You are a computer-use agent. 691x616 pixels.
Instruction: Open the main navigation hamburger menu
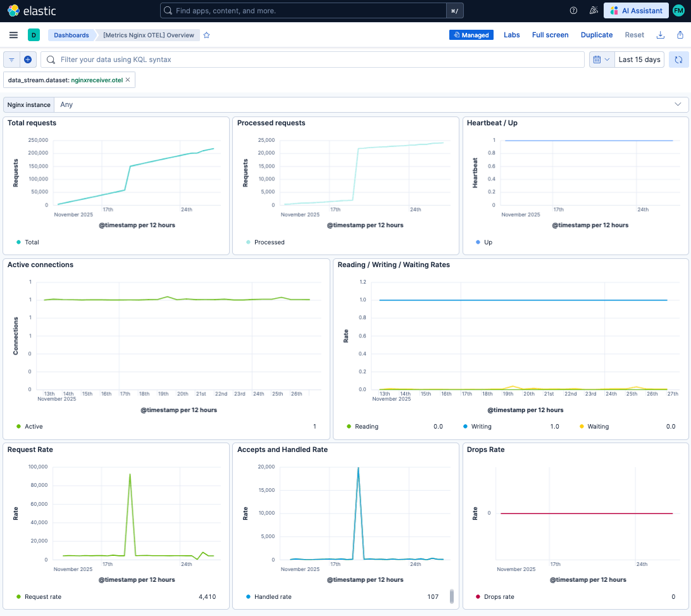pos(13,35)
